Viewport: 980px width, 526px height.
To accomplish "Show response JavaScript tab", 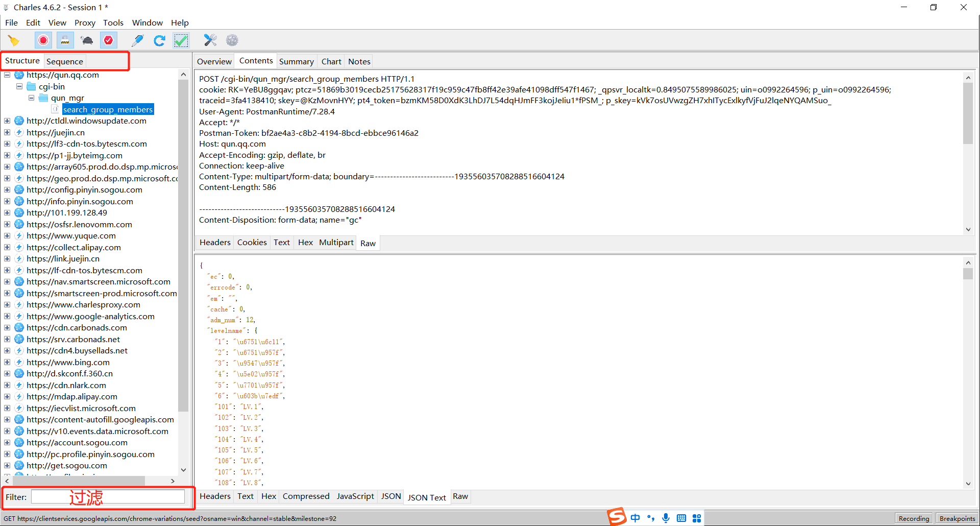I will [x=355, y=496].
